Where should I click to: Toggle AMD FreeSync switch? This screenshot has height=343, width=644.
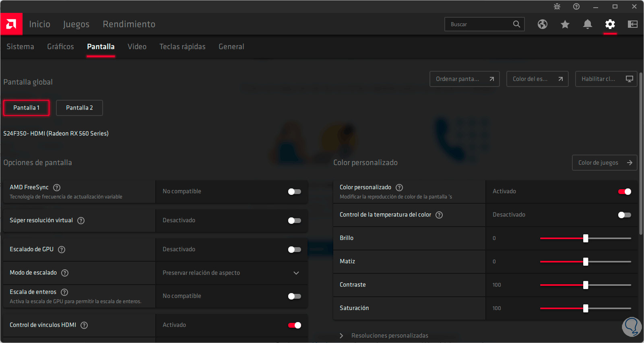point(295,192)
